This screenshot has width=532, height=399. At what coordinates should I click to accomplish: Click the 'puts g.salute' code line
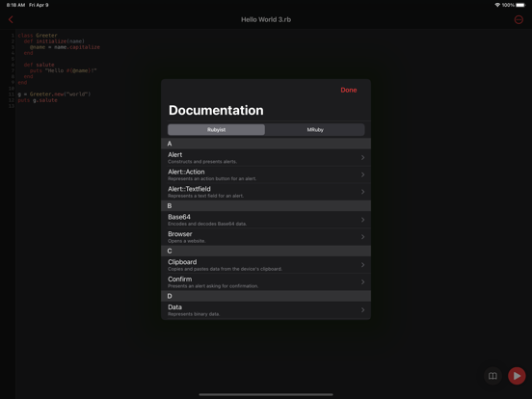38,100
